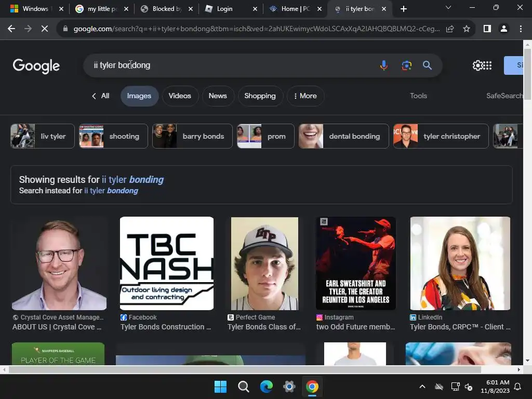Click the muted volume tray icon
The width and height of the screenshot is (532, 399).
469,387
